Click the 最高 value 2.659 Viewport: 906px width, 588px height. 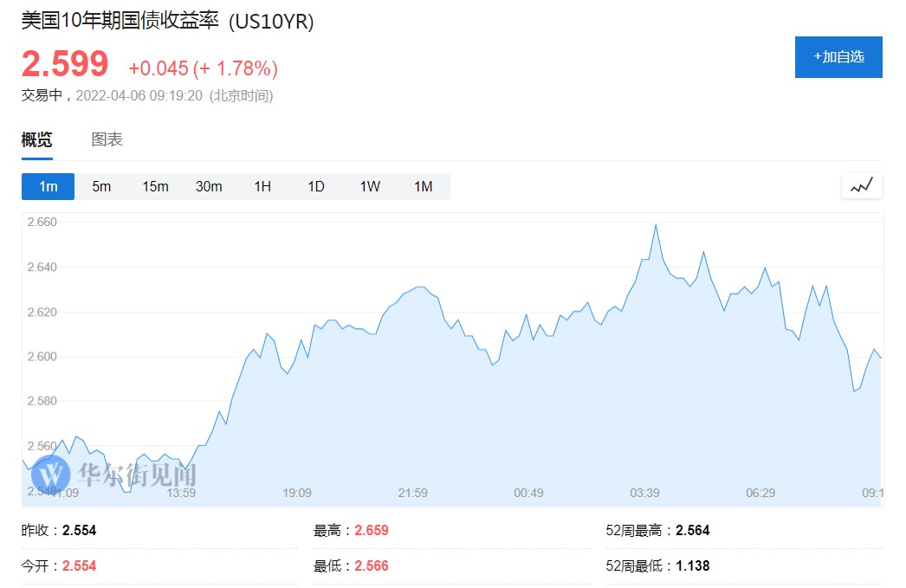click(372, 530)
